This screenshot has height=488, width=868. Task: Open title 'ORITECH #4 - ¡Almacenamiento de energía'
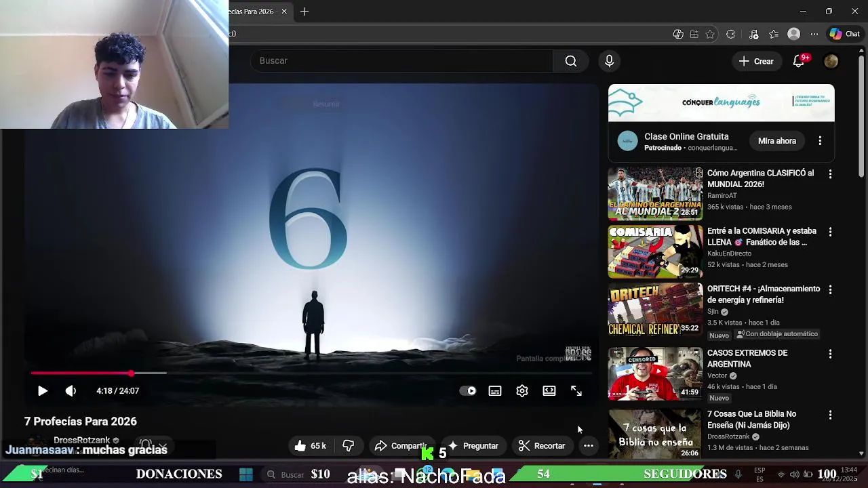tap(764, 294)
